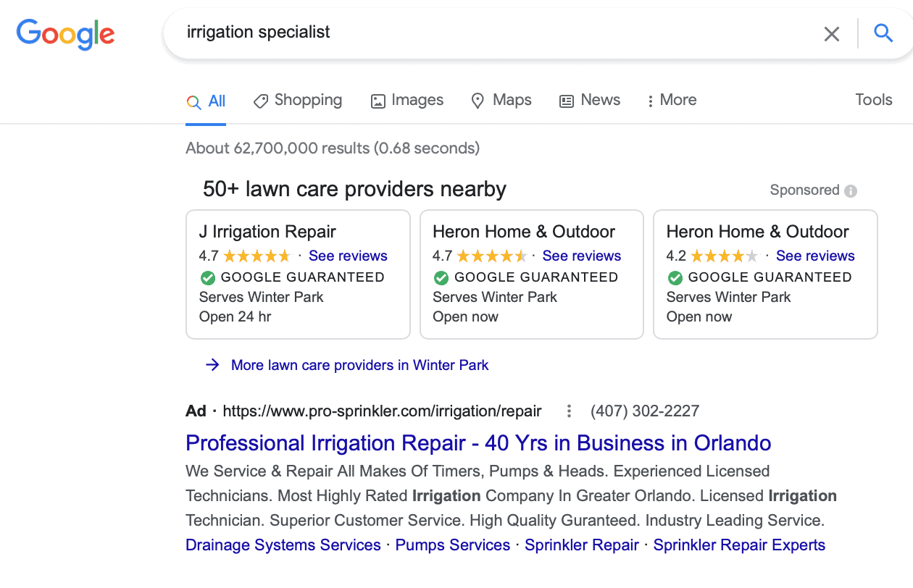
Task: Click the Heron Home & Outdoor name on the 4.2 card
Action: point(758,232)
